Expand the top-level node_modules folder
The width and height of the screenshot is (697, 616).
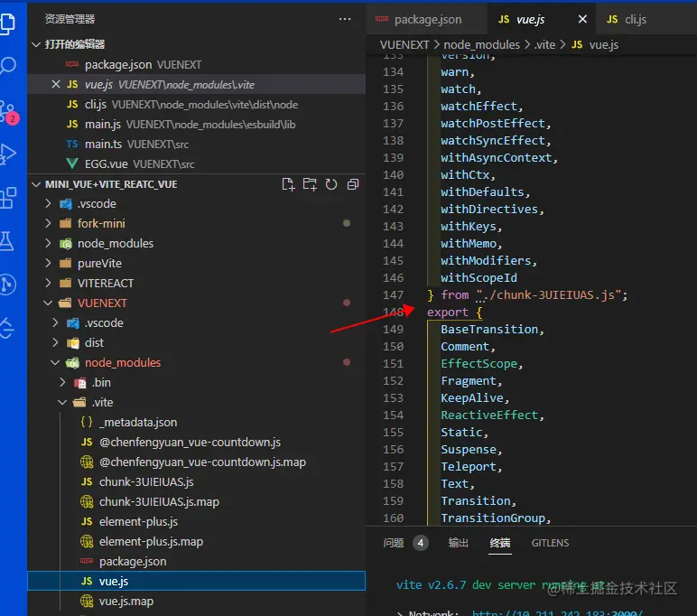196,243
